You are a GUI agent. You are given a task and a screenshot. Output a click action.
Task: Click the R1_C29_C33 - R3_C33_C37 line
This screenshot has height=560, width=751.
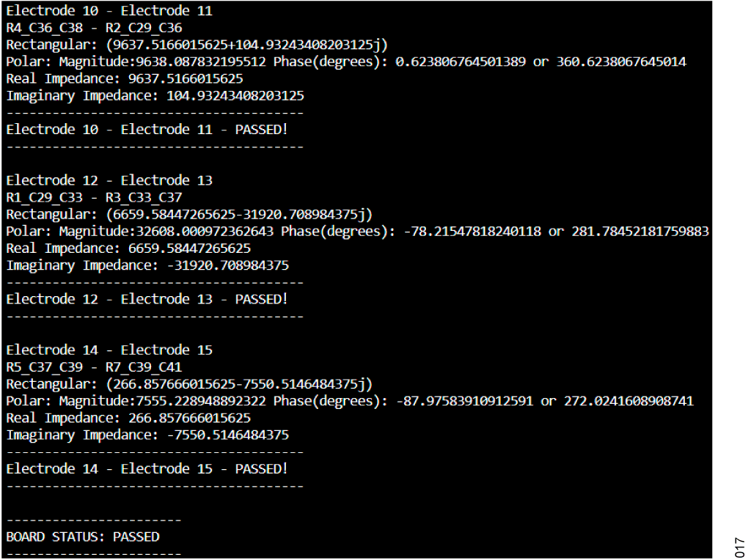[95, 197]
